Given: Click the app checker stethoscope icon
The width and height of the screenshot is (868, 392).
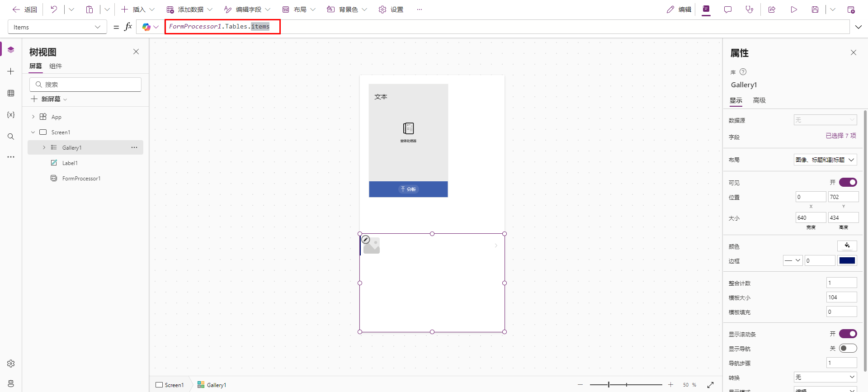Looking at the screenshot, I should tap(750, 9).
